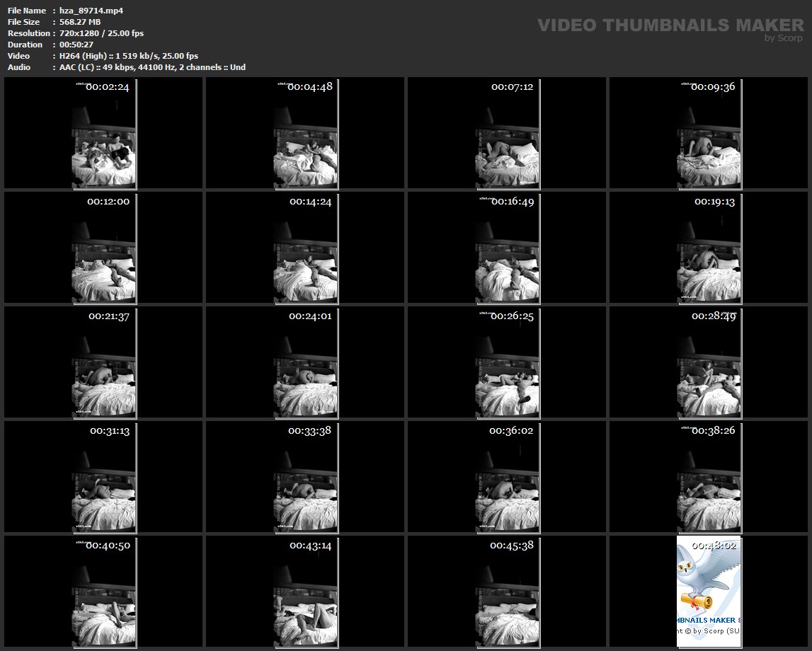Image resolution: width=812 pixels, height=651 pixels.
Task: Click the file size value 568.27 MB
Action: pyautogui.click(x=80, y=22)
